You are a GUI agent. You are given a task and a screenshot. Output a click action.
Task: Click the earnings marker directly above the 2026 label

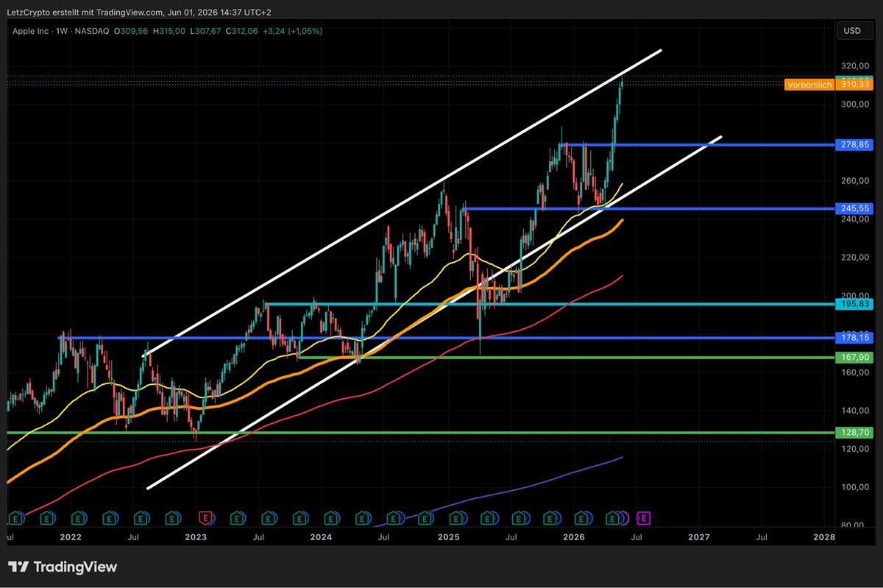tap(581, 518)
